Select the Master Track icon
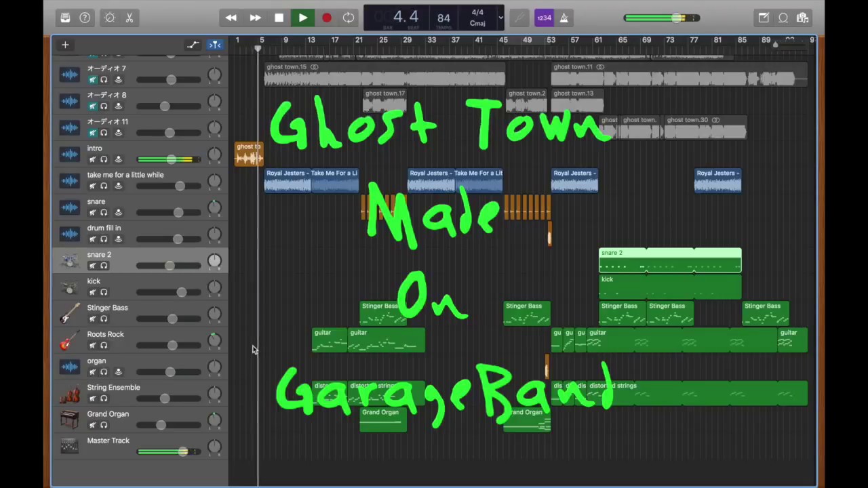 tap(69, 446)
